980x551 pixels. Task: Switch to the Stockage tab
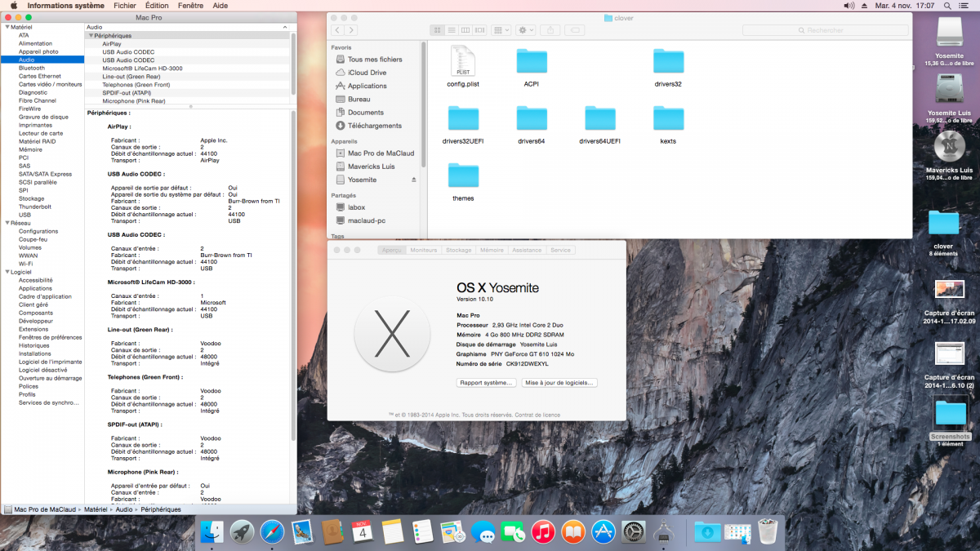click(x=458, y=250)
